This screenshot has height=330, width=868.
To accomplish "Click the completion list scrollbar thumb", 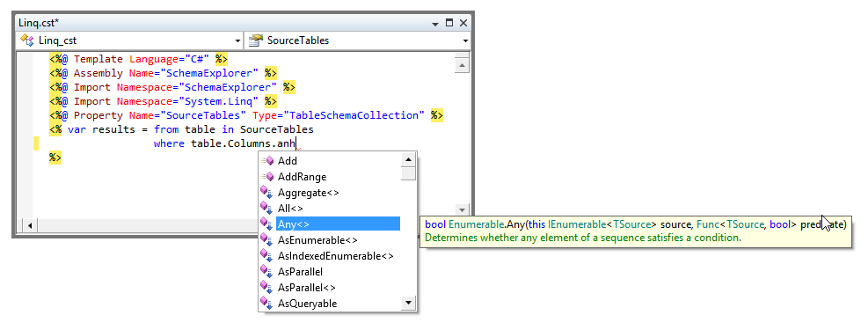I will click(409, 174).
